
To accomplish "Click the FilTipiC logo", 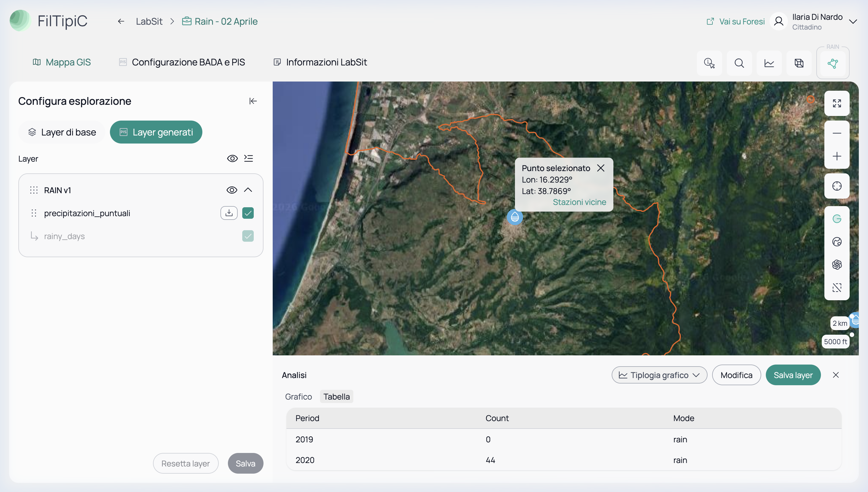I will pos(49,21).
